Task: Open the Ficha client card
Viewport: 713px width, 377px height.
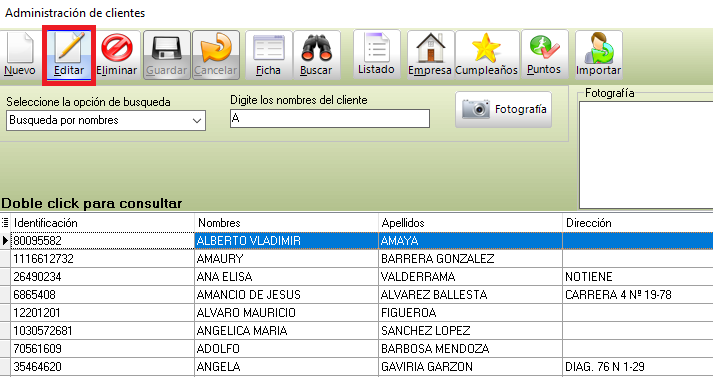Action: click(x=269, y=55)
